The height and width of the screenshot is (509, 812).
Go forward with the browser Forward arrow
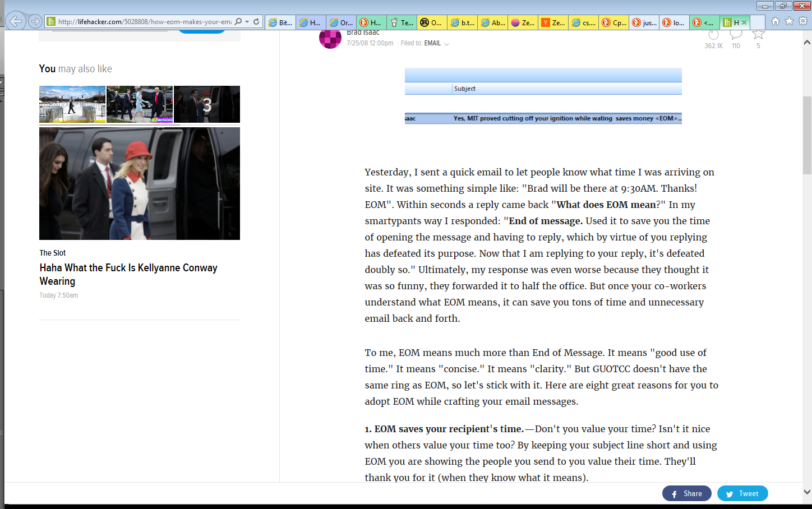point(35,21)
